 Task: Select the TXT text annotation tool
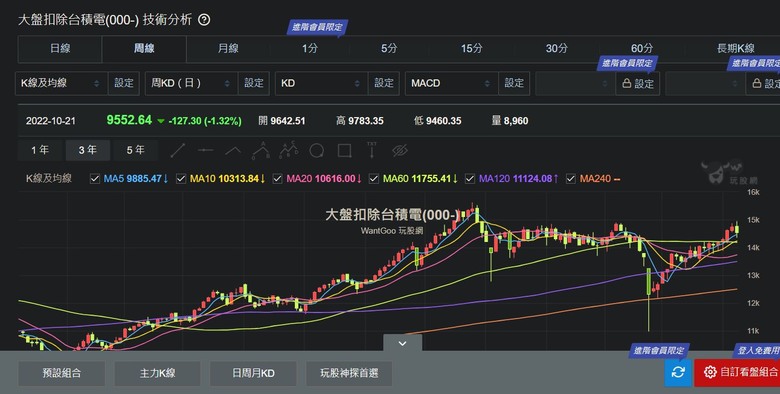point(372,150)
